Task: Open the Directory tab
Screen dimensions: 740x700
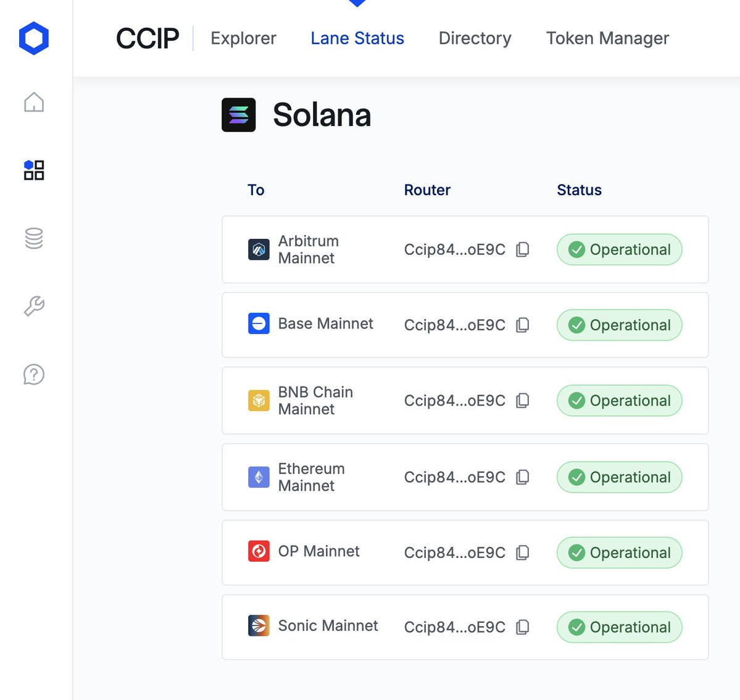Action: pyautogui.click(x=475, y=38)
